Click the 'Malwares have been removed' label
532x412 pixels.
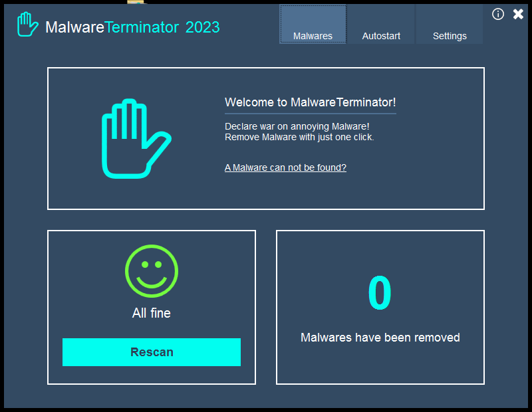click(380, 338)
